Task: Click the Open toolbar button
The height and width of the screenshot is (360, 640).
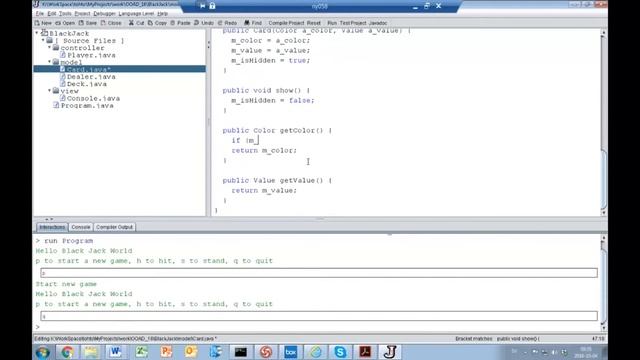Action: coord(65,23)
